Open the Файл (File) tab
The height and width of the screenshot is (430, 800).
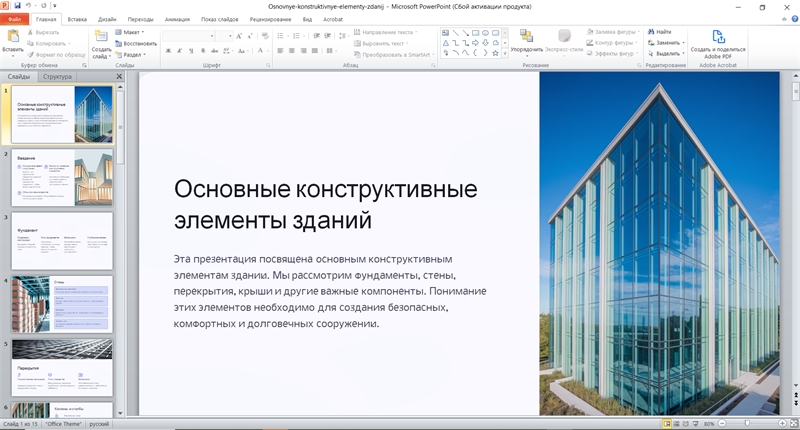[15, 19]
